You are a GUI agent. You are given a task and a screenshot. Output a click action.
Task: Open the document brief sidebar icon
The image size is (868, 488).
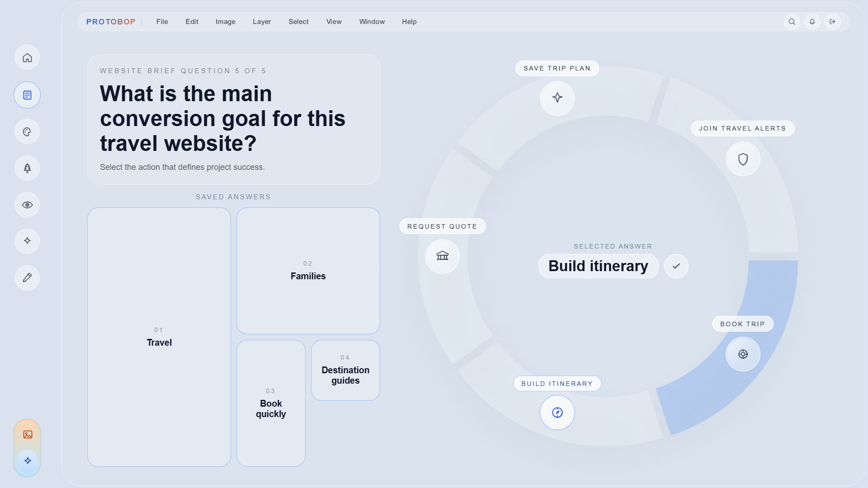point(27,95)
